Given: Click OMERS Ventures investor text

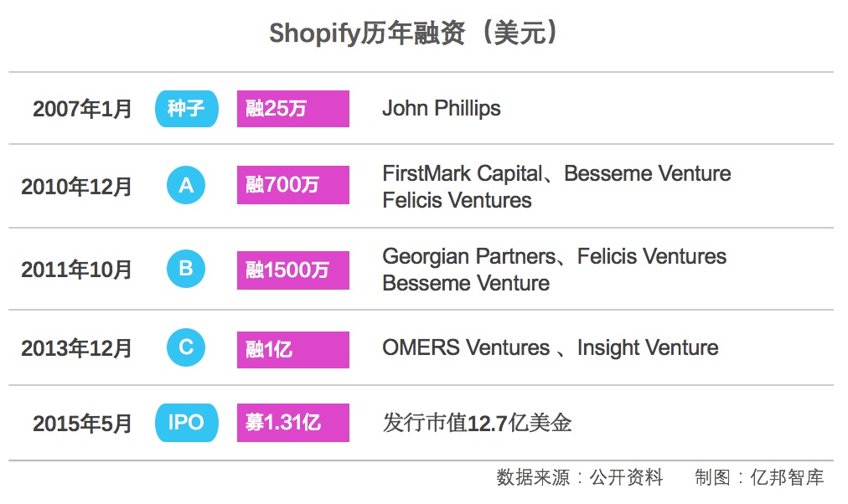Looking at the screenshot, I should point(463,348).
